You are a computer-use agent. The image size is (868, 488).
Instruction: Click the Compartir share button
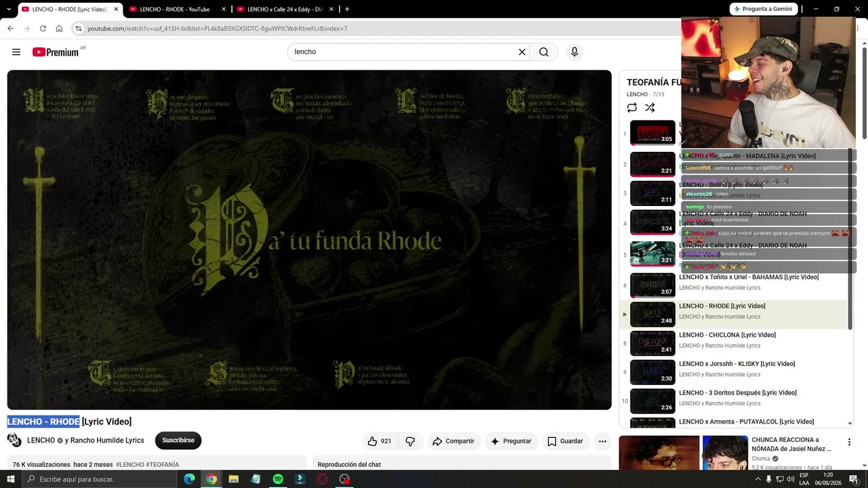pos(453,441)
